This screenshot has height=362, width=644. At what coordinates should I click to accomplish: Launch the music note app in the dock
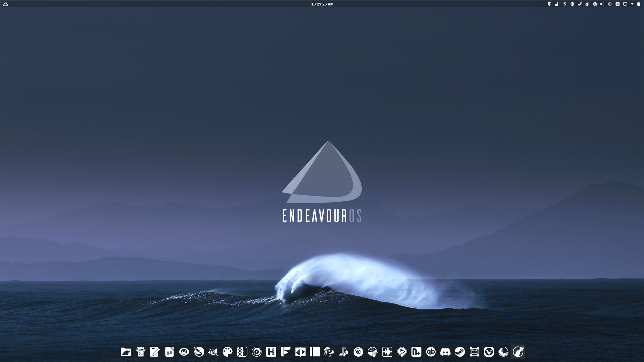pyautogui.click(x=343, y=352)
